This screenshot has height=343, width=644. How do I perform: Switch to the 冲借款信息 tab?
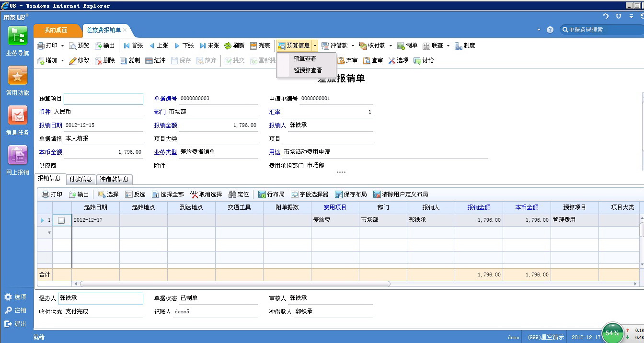(114, 179)
